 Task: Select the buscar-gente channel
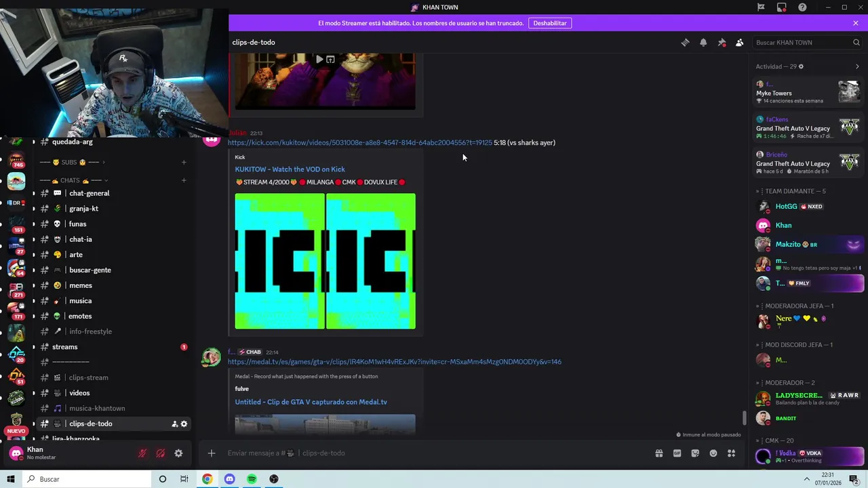coord(114,270)
